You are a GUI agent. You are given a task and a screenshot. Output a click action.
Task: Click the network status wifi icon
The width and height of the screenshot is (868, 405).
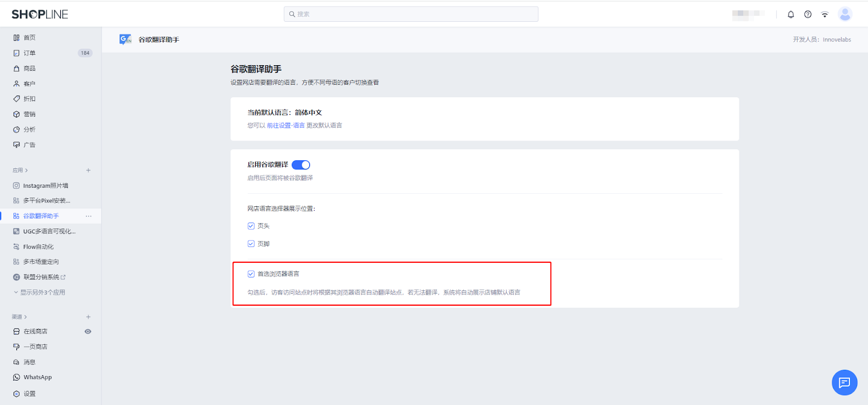click(825, 15)
